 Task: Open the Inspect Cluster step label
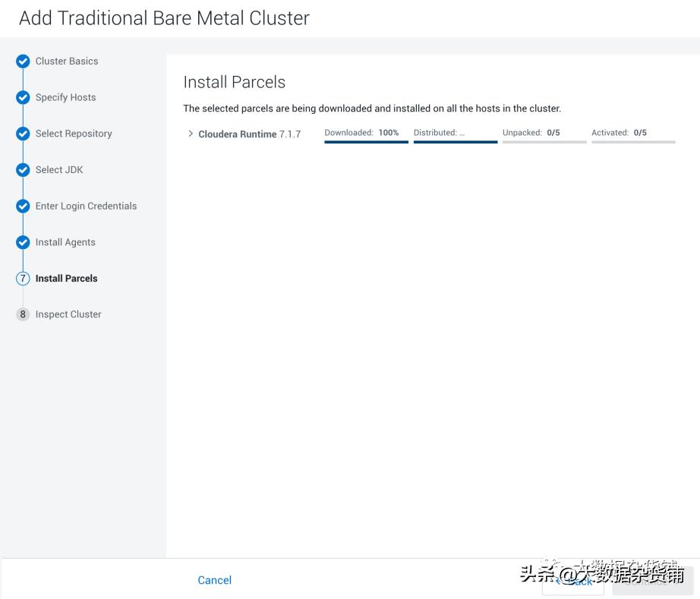click(x=68, y=314)
